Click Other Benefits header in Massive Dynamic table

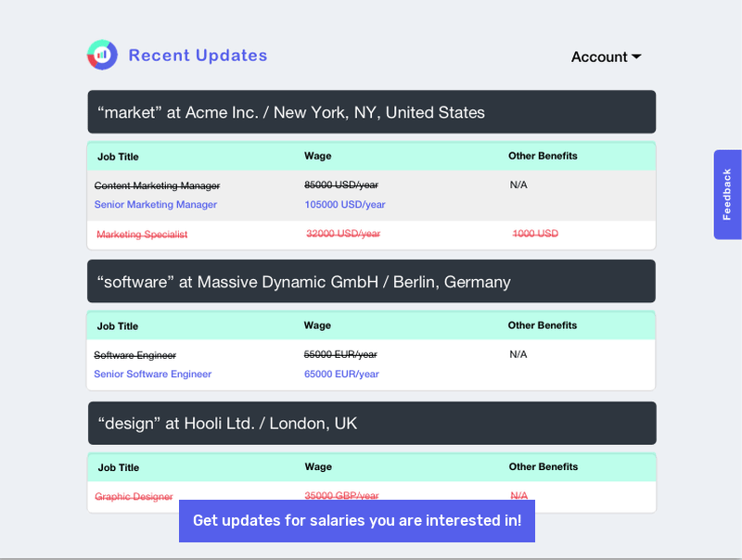click(543, 325)
